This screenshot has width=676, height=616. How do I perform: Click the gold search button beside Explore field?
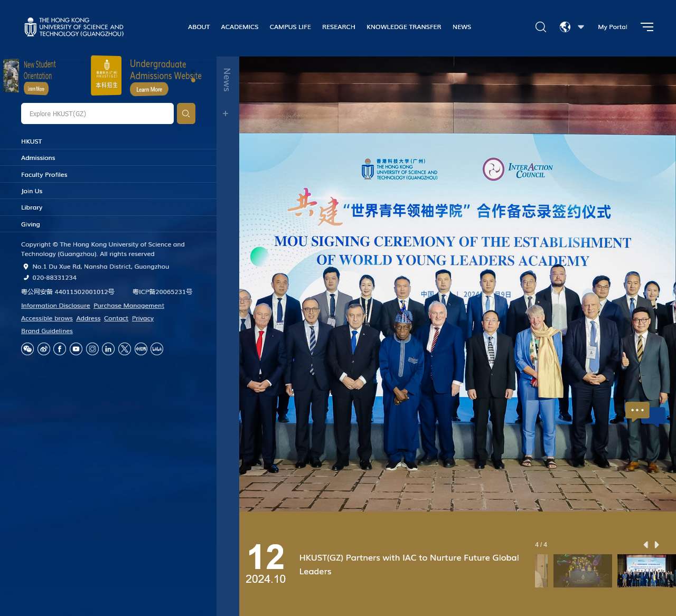point(186,113)
